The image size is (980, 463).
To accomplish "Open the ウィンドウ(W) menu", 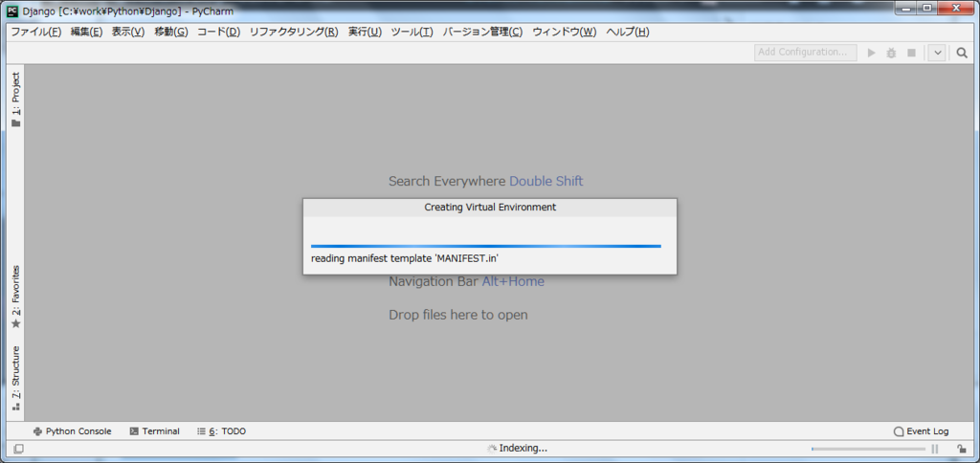I will pyautogui.click(x=564, y=32).
